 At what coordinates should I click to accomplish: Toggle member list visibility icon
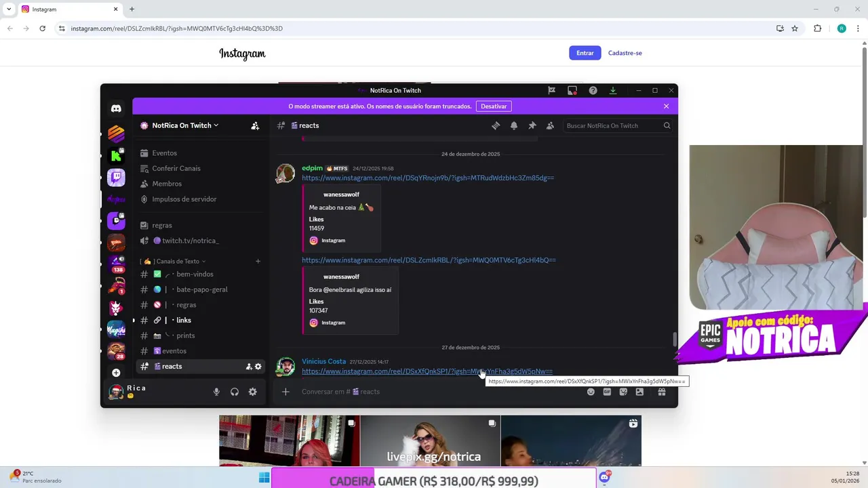coord(550,125)
